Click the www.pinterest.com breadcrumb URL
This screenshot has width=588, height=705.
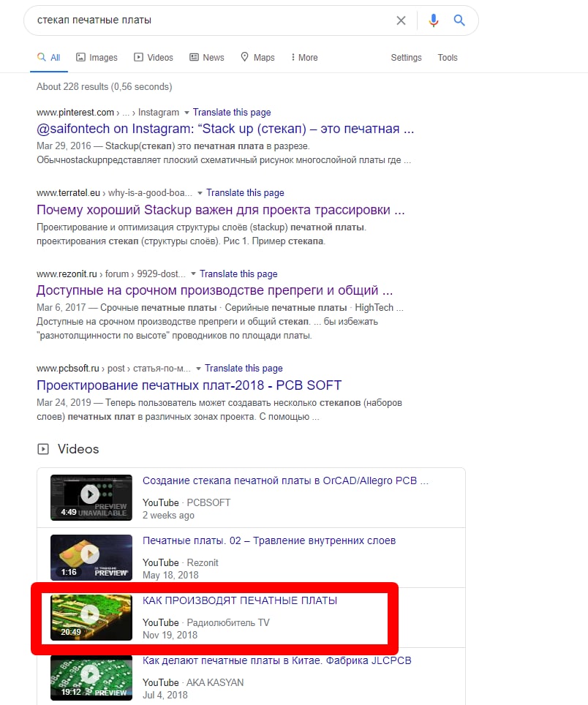(x=75, y=113)
